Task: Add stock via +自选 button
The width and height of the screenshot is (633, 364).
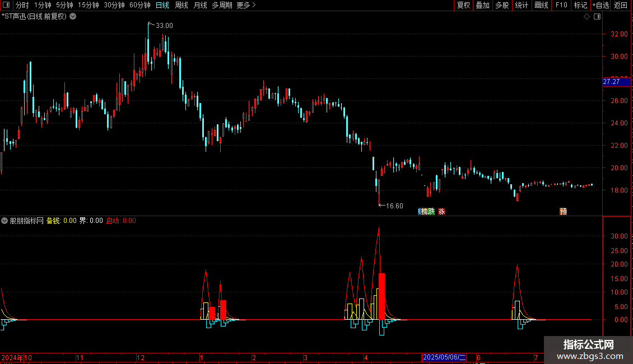Action: (x=601, y=5)
